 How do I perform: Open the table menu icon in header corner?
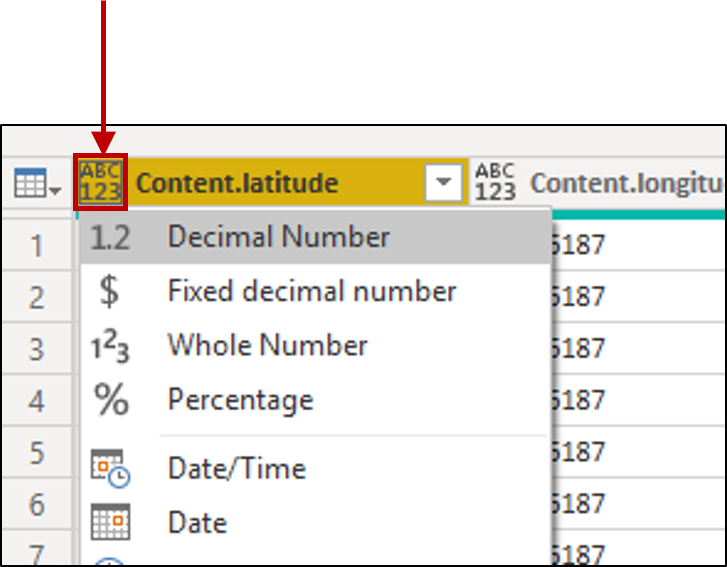click(37, 183)
